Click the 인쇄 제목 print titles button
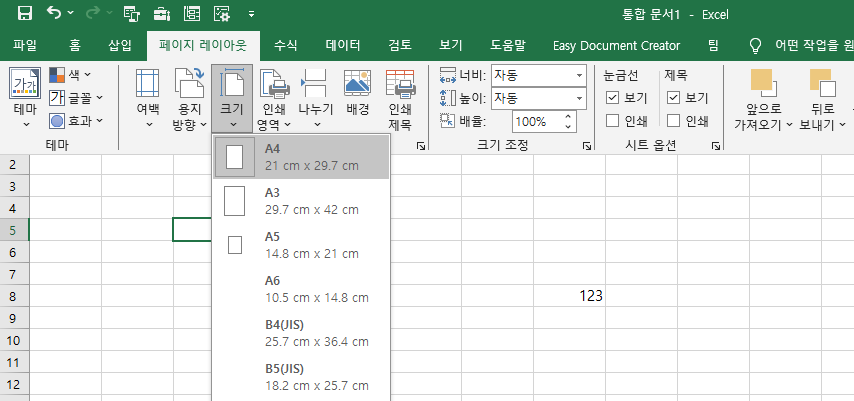854x401 pixels. click(x=400, y=99)
